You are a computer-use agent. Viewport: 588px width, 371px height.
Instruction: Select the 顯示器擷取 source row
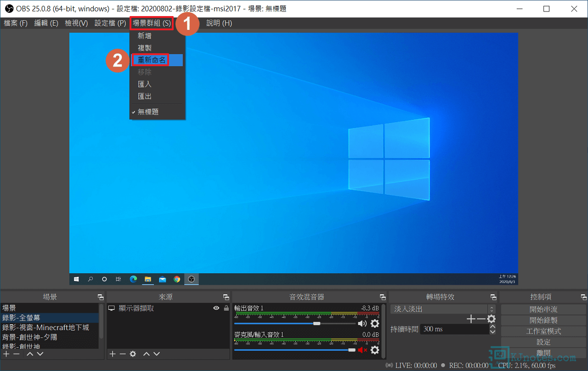pos(168,308)
